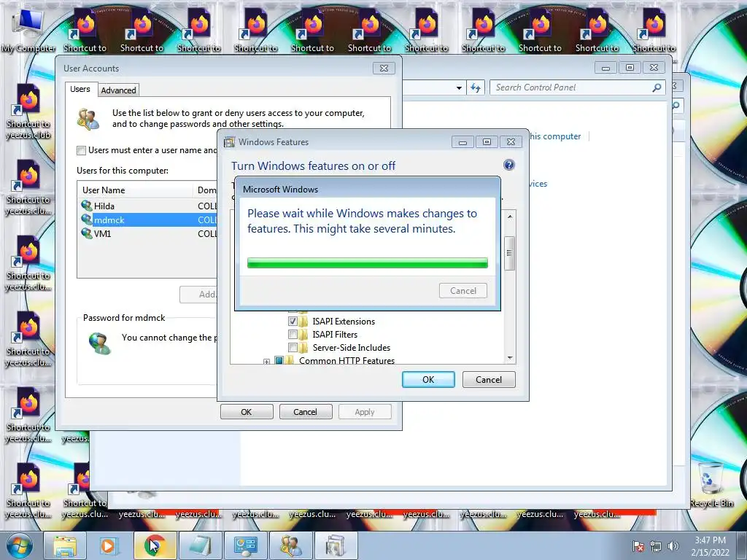
Task: Open Windows Explorer from the taskbar
Action: tap(65, 545)
